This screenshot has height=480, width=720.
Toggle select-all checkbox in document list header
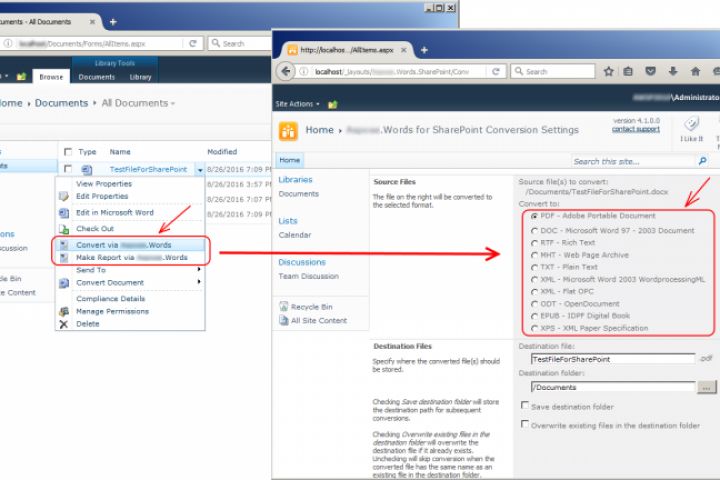(x=68, y=152)
